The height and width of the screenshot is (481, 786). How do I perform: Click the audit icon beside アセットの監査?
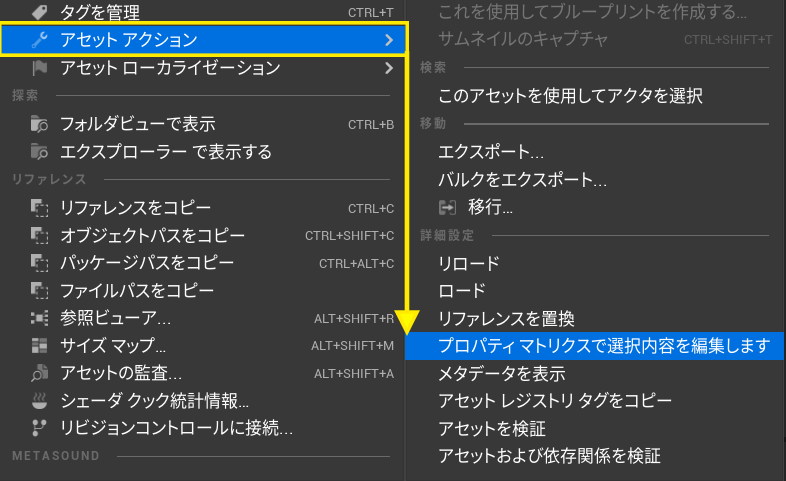[x=40, y=373]
